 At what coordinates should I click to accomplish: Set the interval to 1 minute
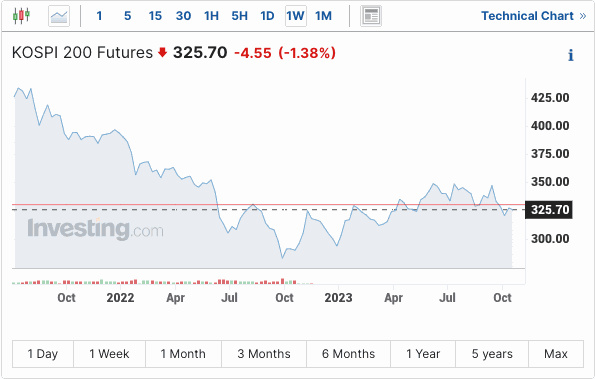tap(99, 16)
